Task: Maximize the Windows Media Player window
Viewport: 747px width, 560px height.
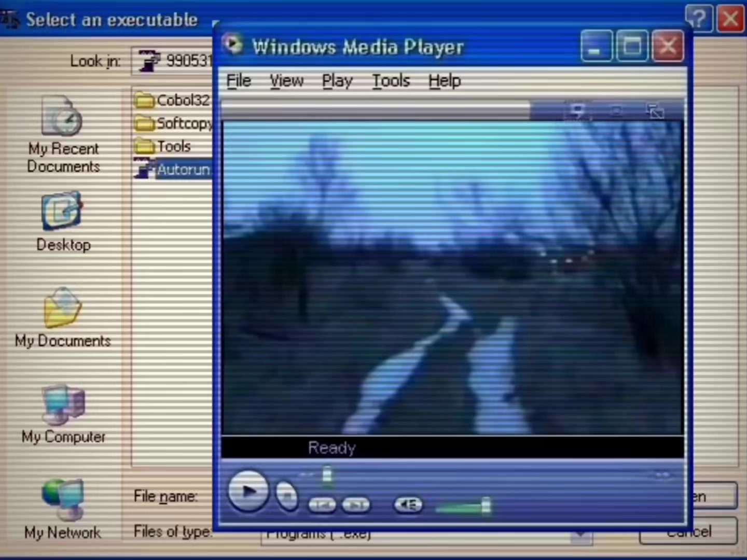Action: pyautogui.click(x=632, y=46)
